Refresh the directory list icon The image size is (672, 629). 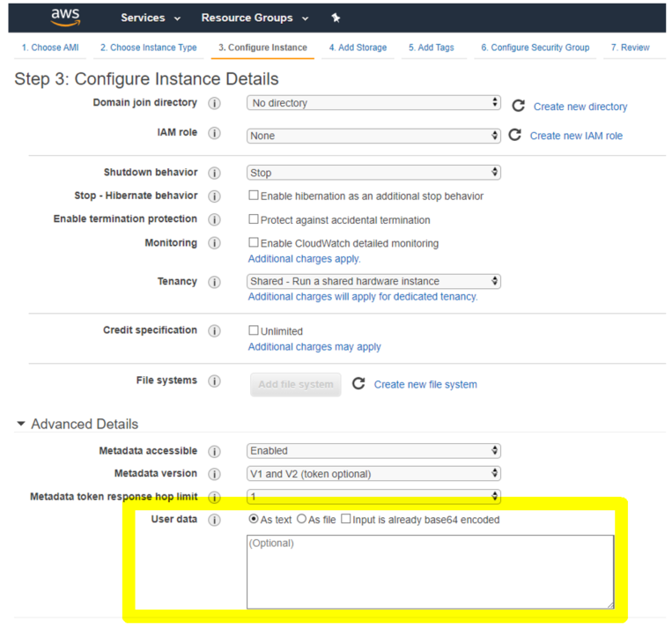click(x=519, y=106)
